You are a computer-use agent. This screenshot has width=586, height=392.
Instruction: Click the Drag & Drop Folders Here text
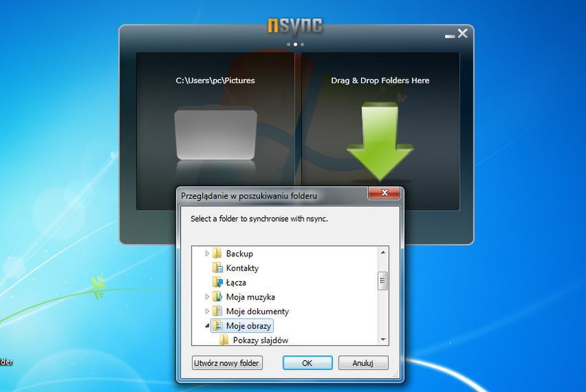pos(380,80)
